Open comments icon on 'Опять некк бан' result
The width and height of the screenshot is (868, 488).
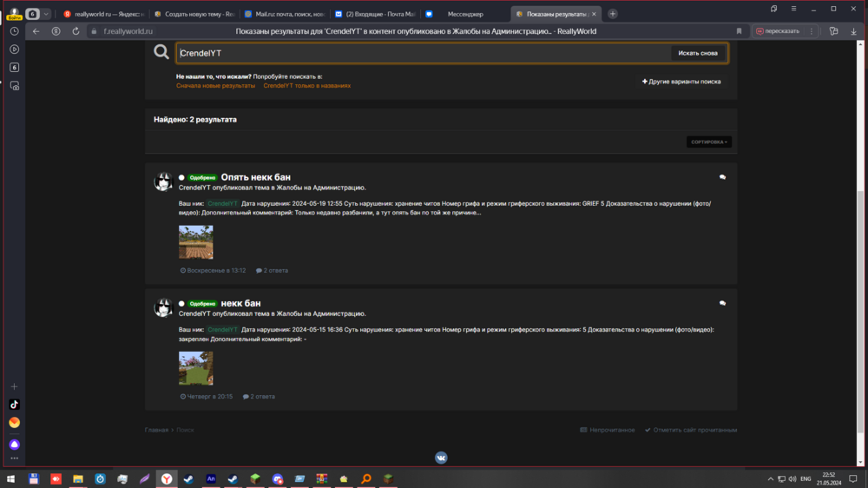coord(722,177)
